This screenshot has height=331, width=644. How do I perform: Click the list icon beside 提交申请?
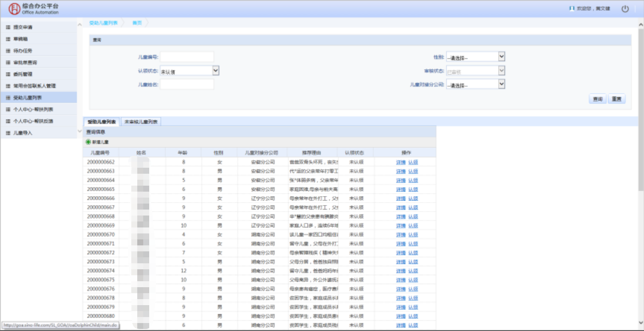click(8, 27)
